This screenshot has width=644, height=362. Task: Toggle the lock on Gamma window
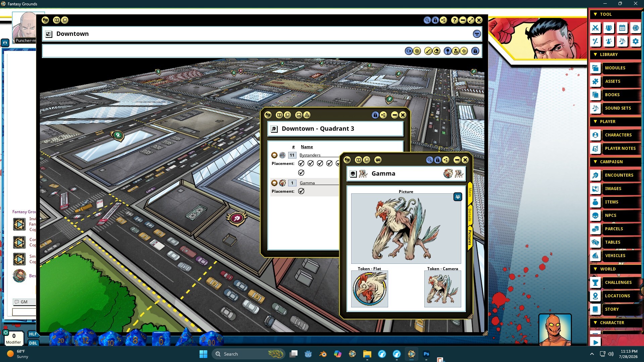coord(438,160)
